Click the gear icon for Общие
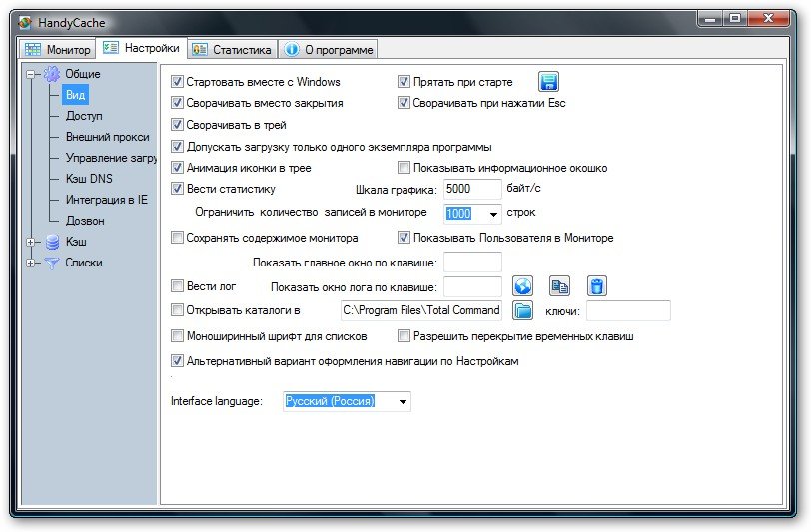The width and height of the screenshot is (811, 532). pos(52,74)
